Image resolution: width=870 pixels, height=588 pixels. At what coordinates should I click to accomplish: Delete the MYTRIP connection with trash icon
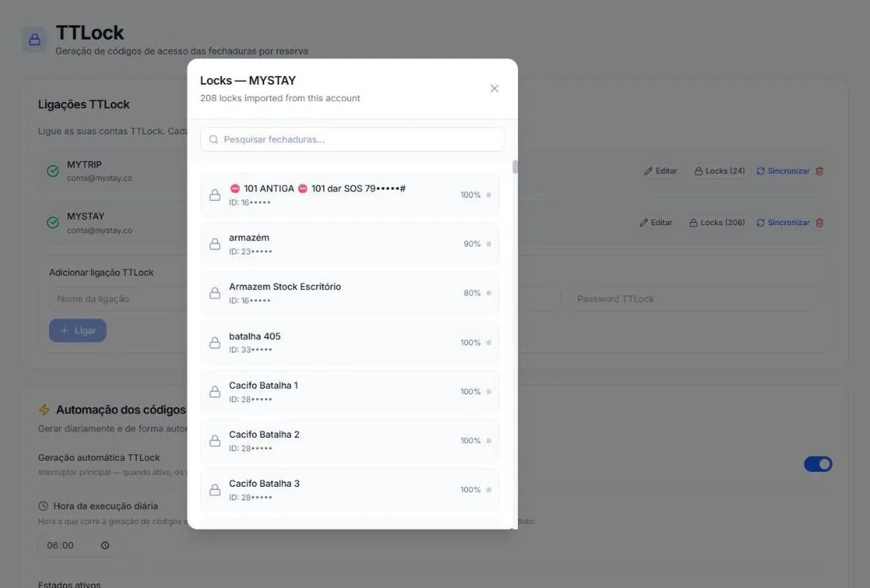click(x=819, y=171)
